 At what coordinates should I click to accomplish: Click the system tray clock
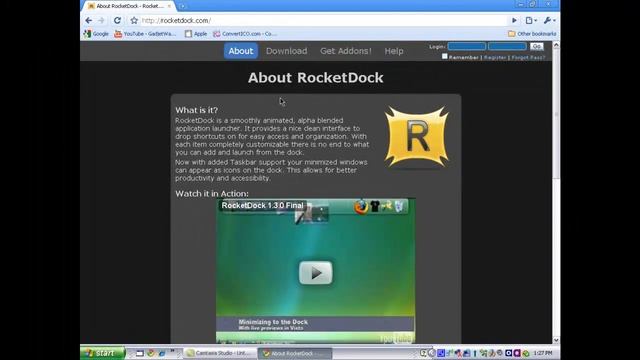pyautogui.click(x=543, y=353)
